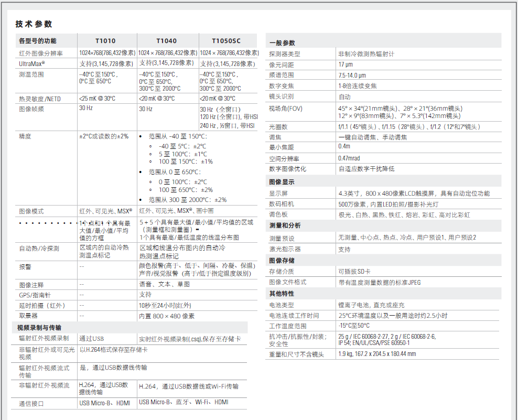Click the 测温范围 row label
Screen dimensions: 518x420
tap(31, 74)
